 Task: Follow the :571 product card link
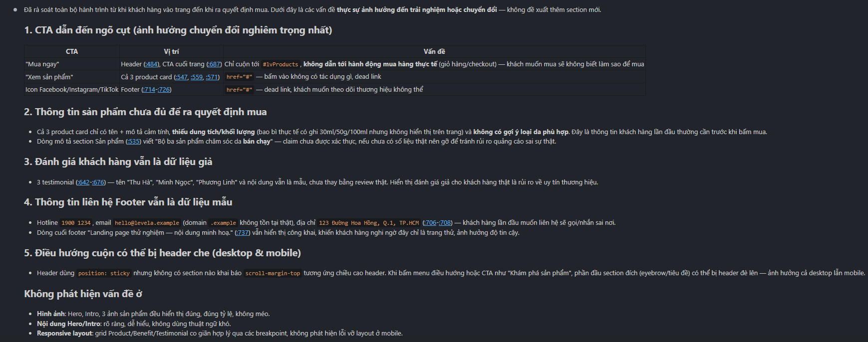212,77
